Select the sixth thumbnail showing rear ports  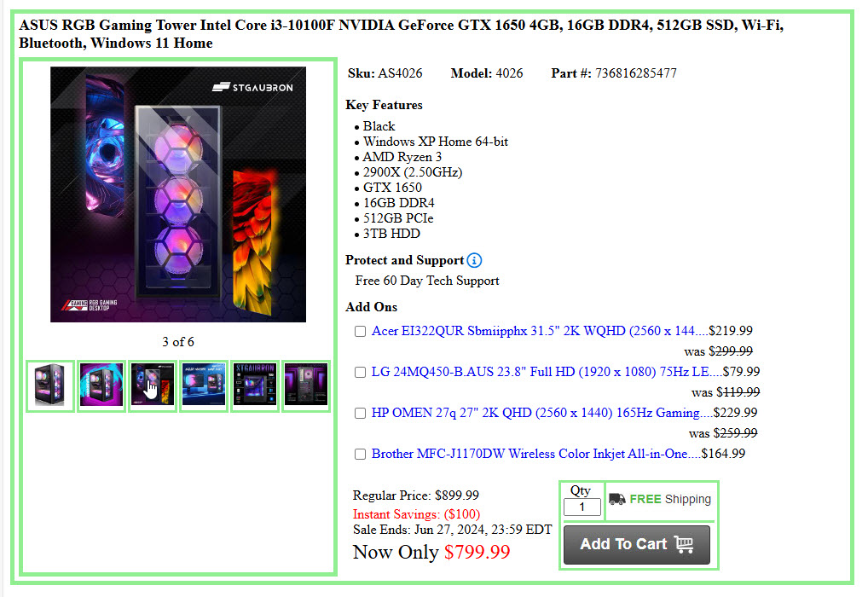coord(305,385)
